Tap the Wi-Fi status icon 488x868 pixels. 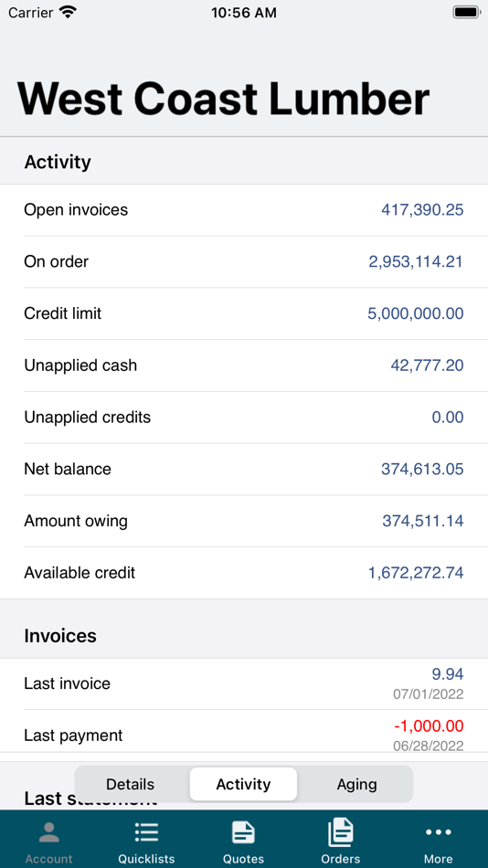(x=69, y=12)
